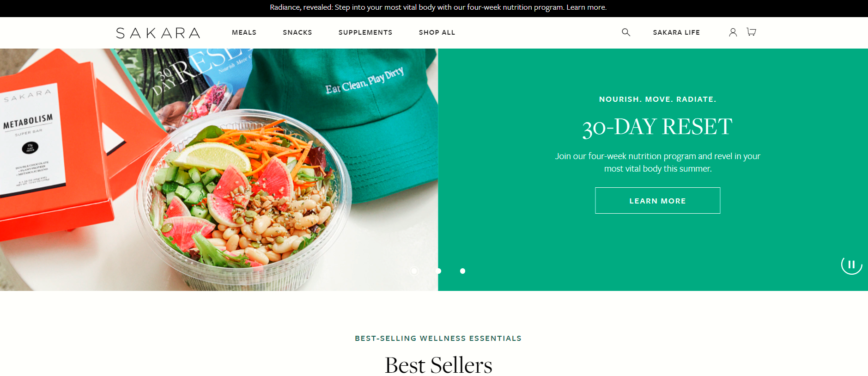Screen dimensions: 868x376
Task: Open the shopping cart icon
Action: [x=752, y=32]
